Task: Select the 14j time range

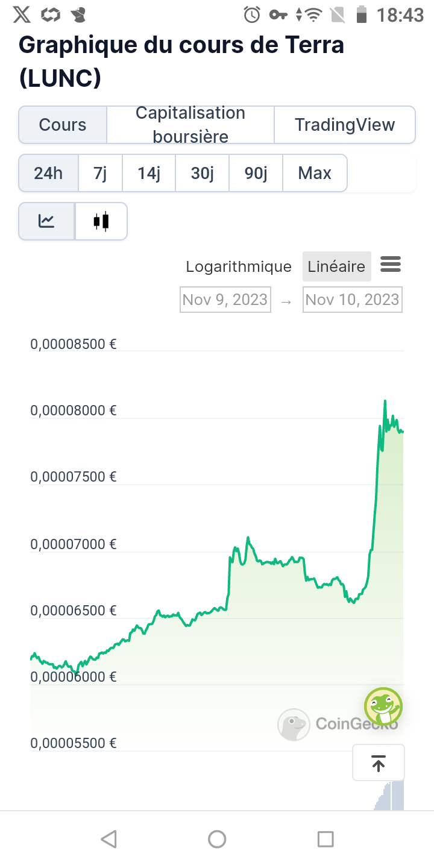Action: (149, 173)
